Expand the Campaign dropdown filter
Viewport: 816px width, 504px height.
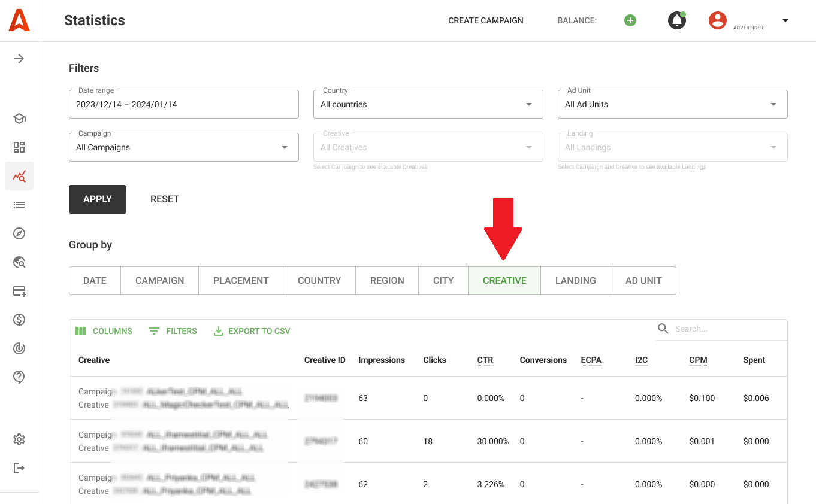coord(183,147)
